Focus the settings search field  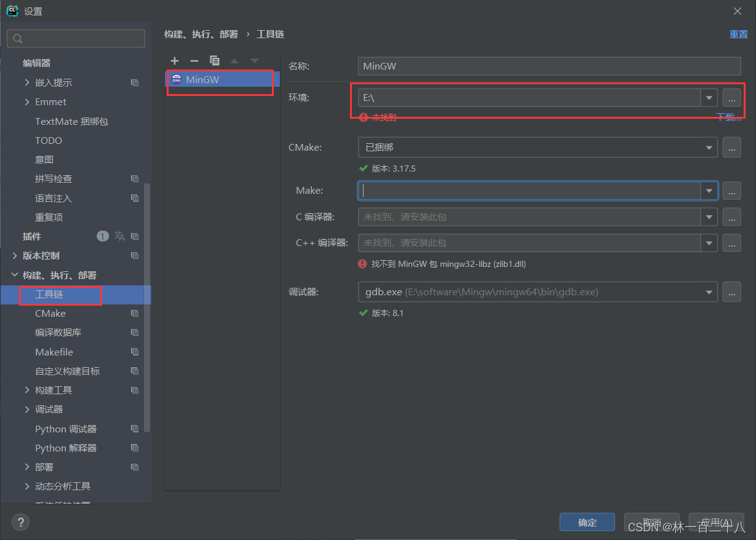coord(76,39)
